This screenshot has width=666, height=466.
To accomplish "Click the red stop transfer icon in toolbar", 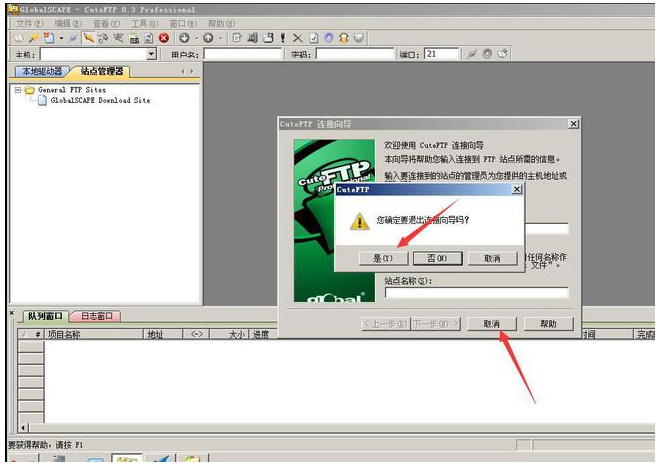I will point(163,38).
